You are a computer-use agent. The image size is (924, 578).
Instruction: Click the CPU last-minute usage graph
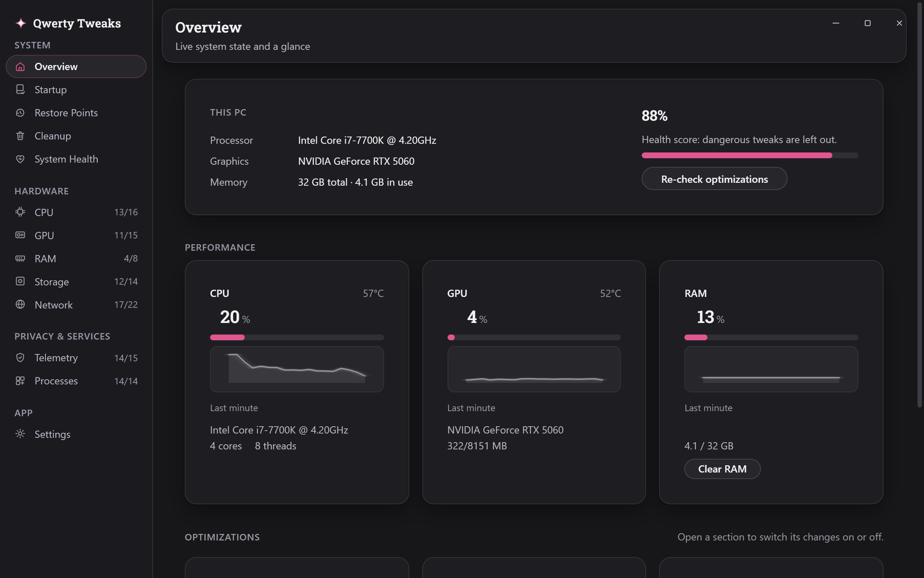coord(297,369)
